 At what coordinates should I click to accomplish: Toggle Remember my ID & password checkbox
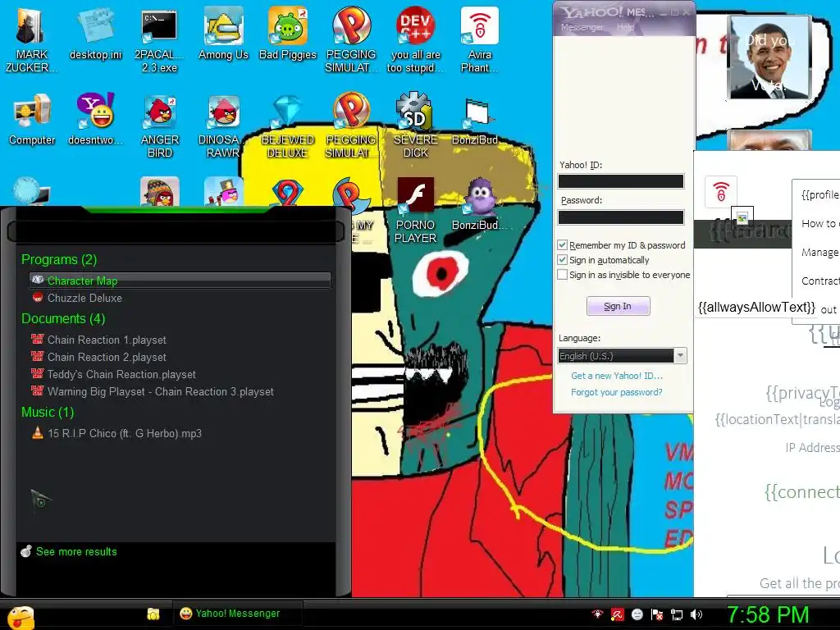562,244
